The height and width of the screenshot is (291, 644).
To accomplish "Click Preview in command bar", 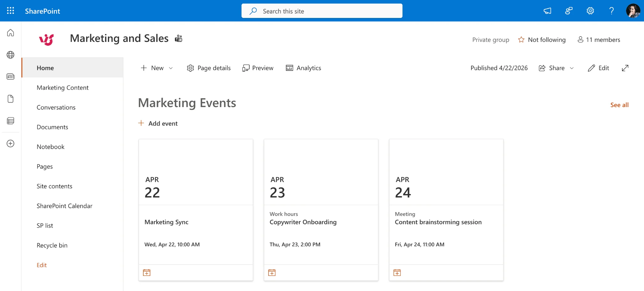I will coord(258,68).
